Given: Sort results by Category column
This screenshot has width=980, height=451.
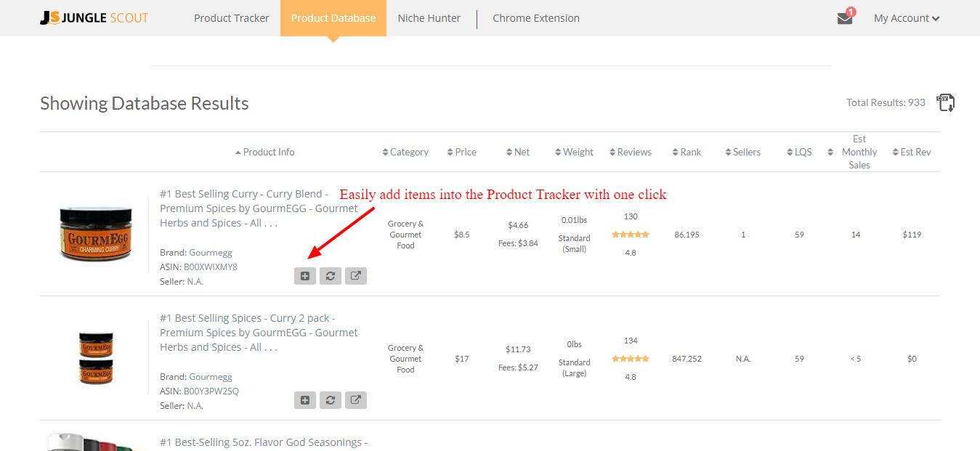Looking at the screenshot, I should point(405,152).
